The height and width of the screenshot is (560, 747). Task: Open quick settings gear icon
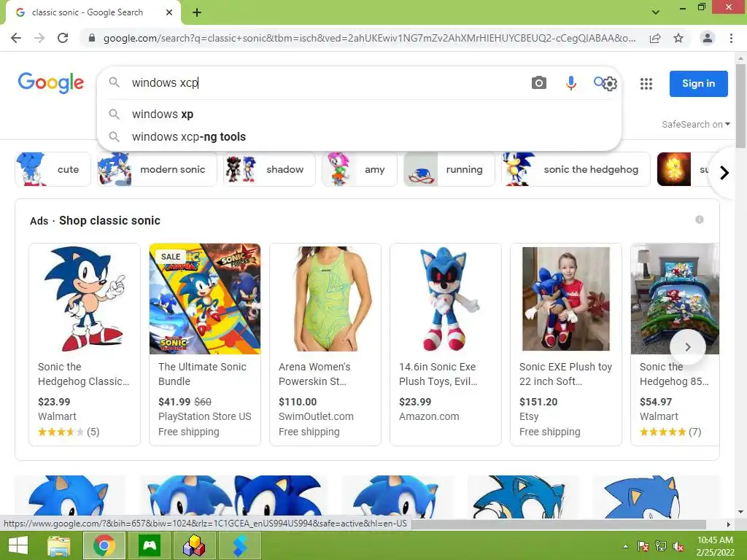point(610,84)
